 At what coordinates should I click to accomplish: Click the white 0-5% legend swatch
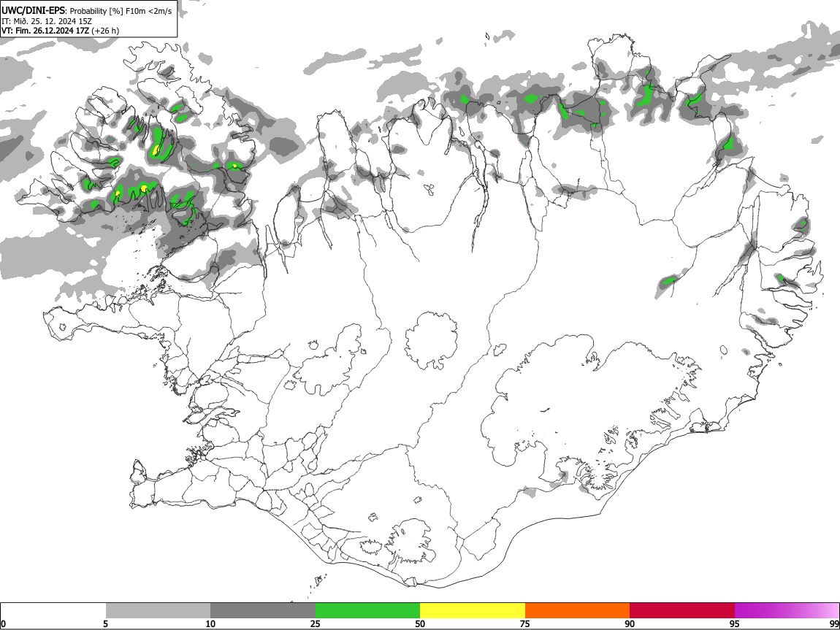coord(53,610)
